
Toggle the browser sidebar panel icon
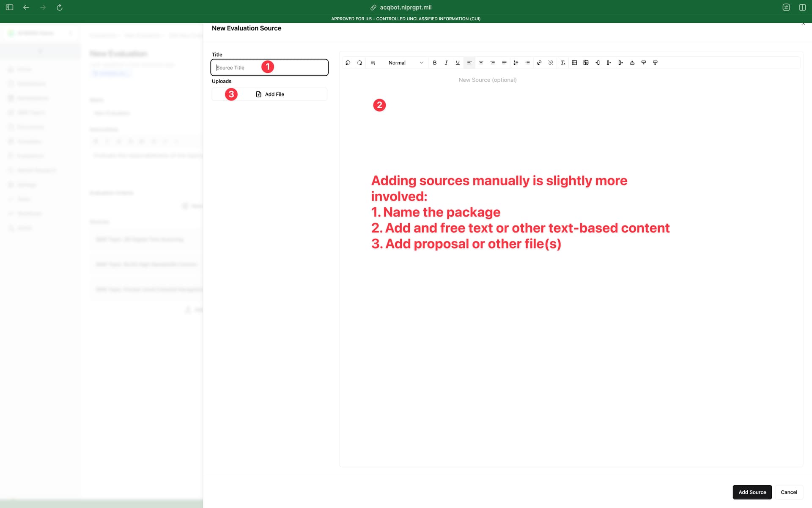click(x=9, y=7)
